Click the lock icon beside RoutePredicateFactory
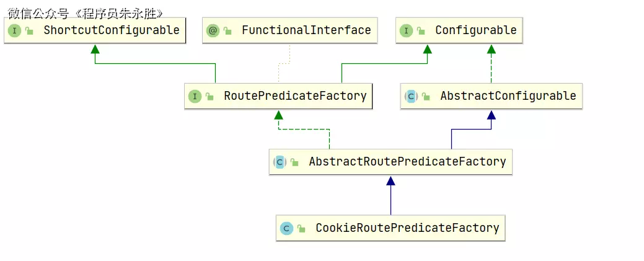Screen dimensions: 644x261 pos(210,97)
